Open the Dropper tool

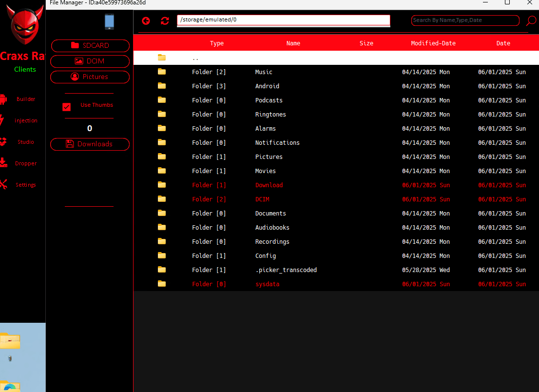point(25,163)
